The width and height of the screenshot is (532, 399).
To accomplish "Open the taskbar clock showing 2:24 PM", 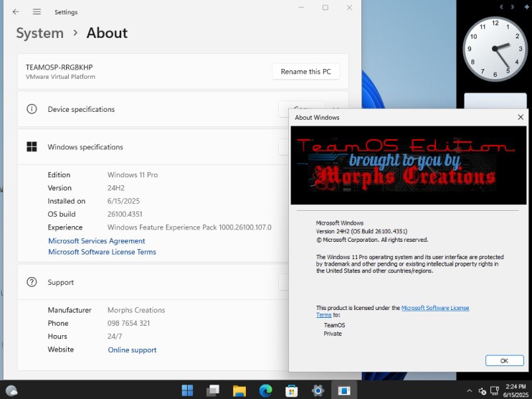I will (x=516, y=391).
